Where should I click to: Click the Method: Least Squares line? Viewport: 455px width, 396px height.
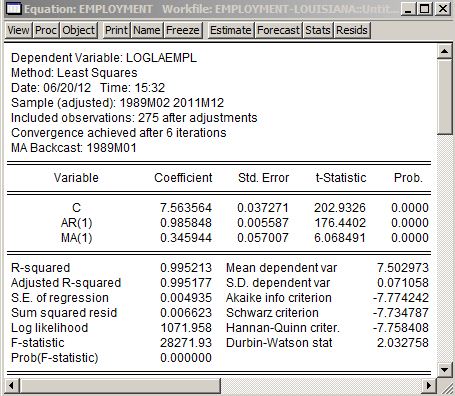tap(74, 73)
